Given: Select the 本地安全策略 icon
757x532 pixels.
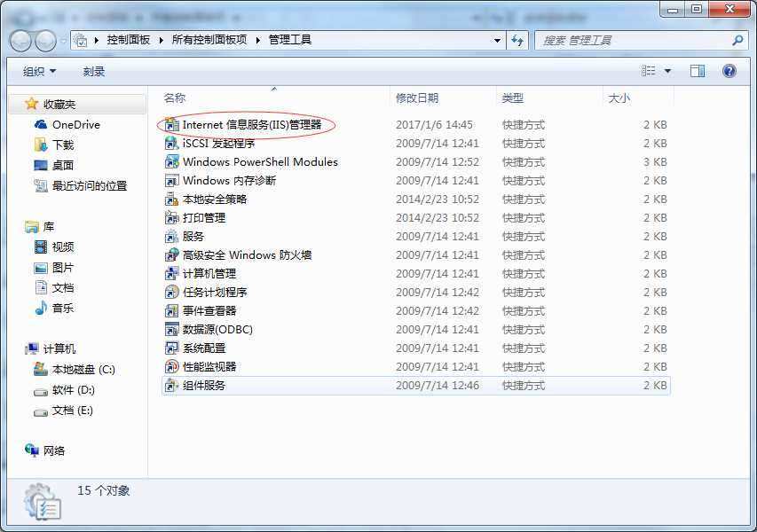Looking at the screenshot, I should point(172,199).
